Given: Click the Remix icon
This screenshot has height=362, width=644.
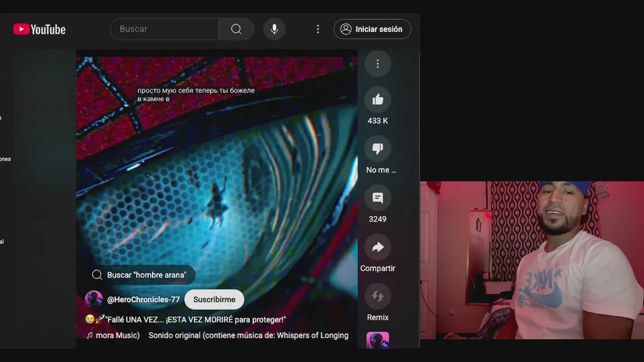Looking at the screenshot, I should [378, 296].
